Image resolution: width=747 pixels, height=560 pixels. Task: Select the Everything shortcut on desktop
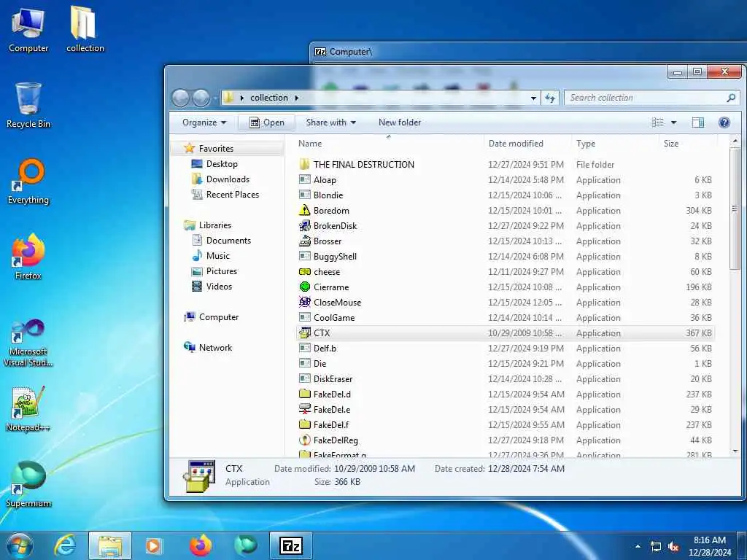[28, 182]
